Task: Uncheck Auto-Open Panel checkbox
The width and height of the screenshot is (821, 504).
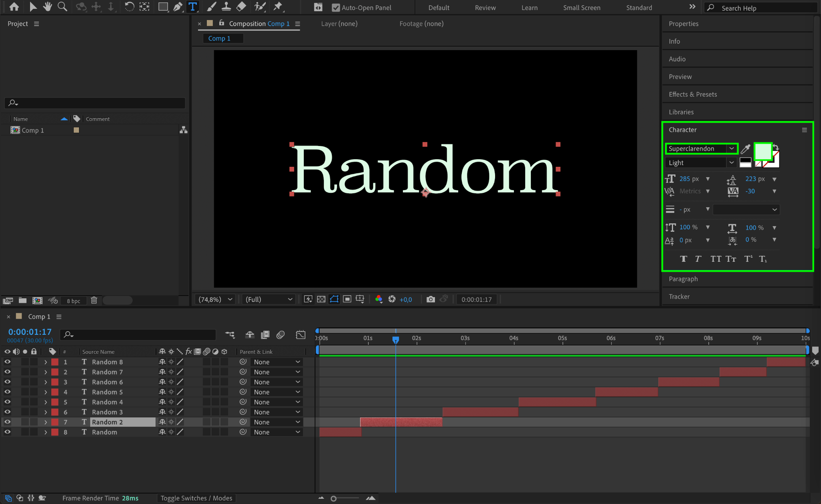Action: [336, 8]
